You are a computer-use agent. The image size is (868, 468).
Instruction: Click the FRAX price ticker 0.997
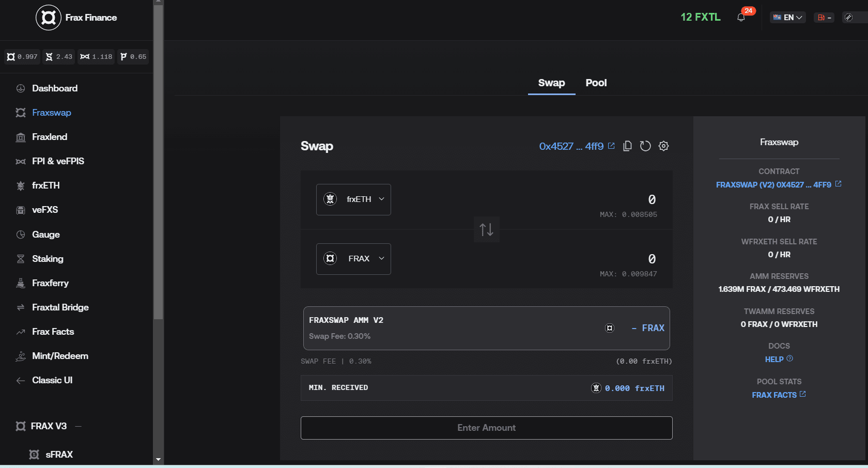pyautogui.click(x=22, y=57)
